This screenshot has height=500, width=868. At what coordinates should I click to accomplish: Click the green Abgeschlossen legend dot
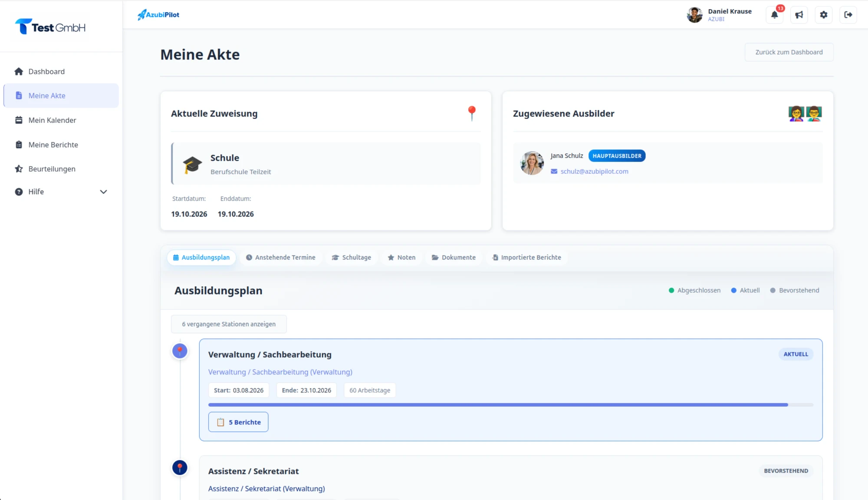pos(671,290)
